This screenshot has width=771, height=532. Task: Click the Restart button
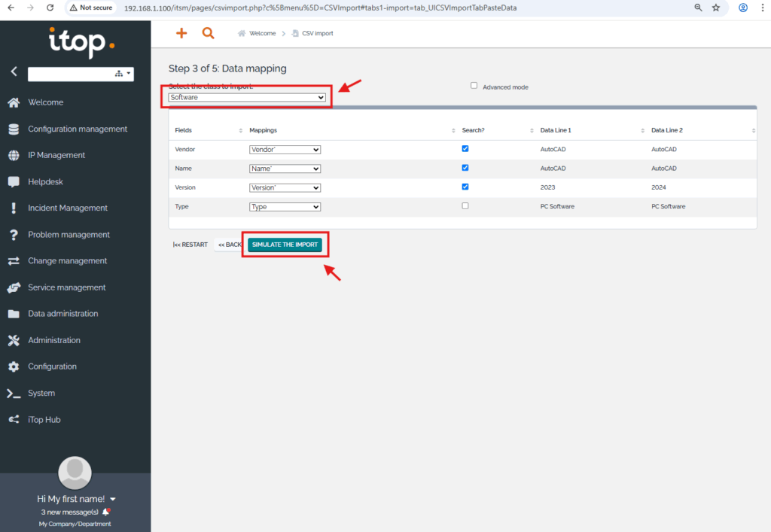coord(190,245)
